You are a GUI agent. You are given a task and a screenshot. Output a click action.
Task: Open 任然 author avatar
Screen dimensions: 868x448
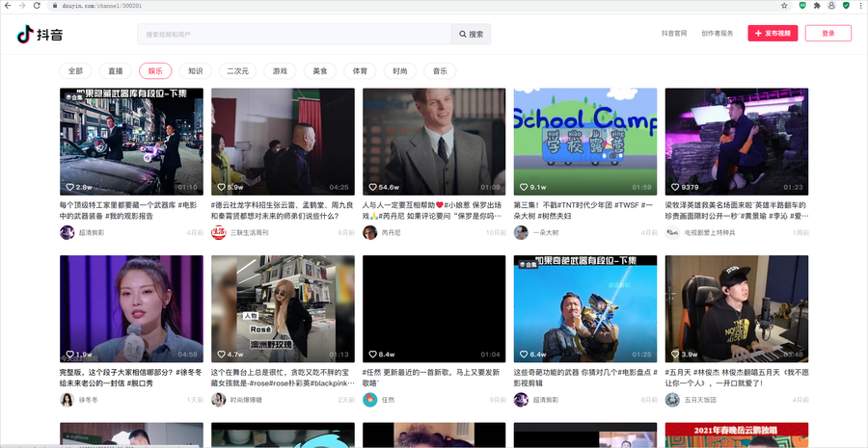point(369,399)
